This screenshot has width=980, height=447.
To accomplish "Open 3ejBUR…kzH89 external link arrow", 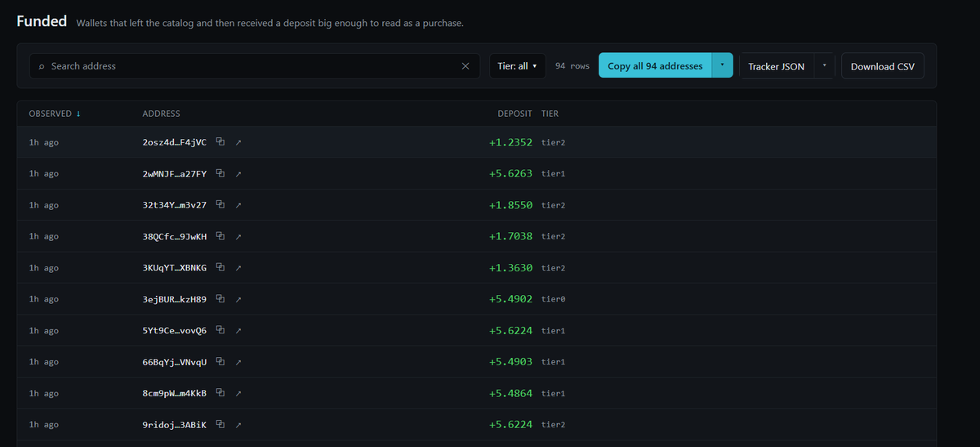I will (x=238, y=299).
